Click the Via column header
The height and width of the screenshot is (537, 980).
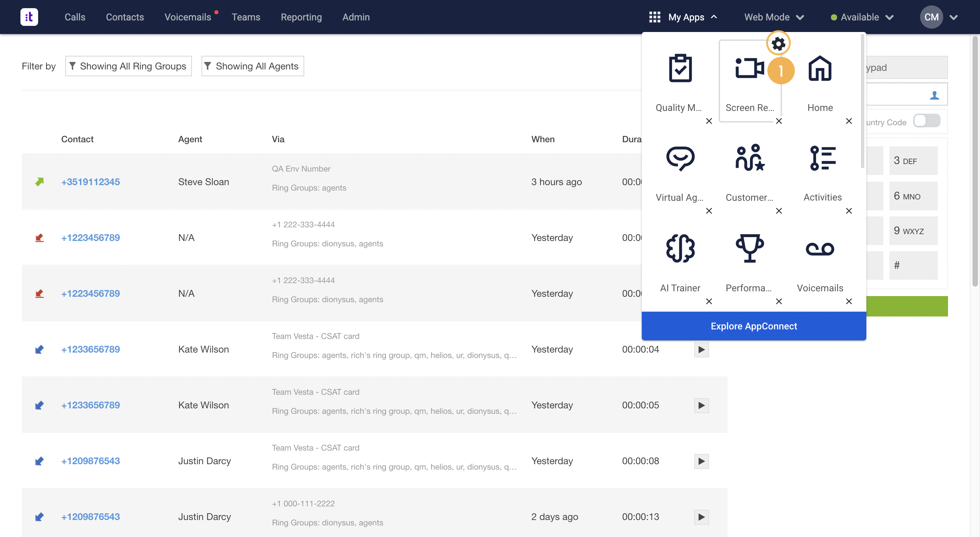pyautogui.click(x=278, y=139)
